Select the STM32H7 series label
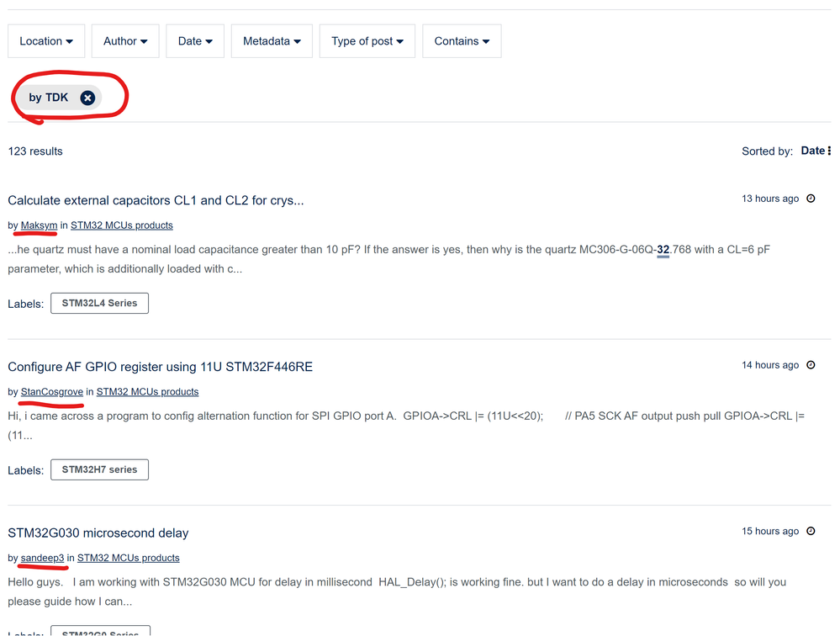 (100, 470)
